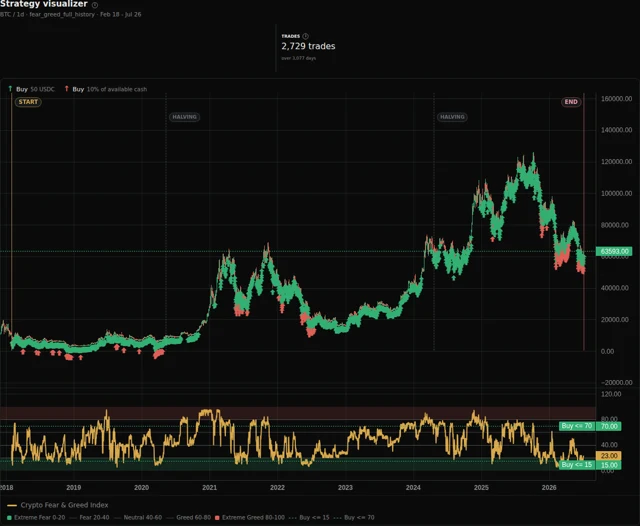
Task: Click the '2,729 trades' value
Action: [308, 46]
